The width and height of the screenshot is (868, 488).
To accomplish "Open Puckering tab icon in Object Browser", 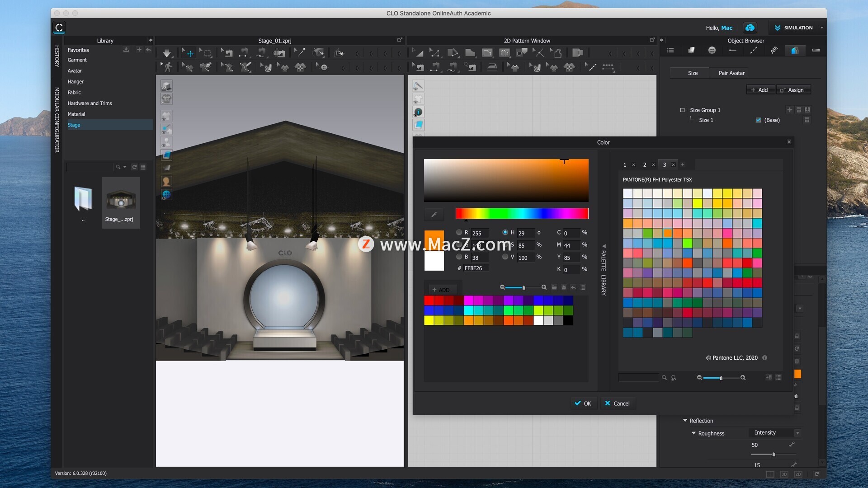I will tap(774, 50).
